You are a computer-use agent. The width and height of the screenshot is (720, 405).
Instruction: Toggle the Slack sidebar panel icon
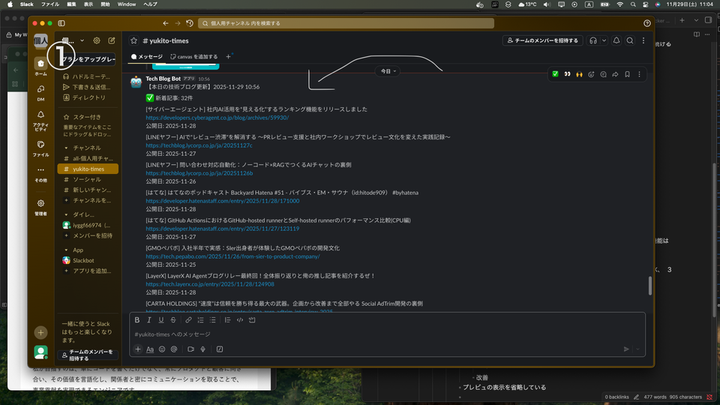click(61, 23)
